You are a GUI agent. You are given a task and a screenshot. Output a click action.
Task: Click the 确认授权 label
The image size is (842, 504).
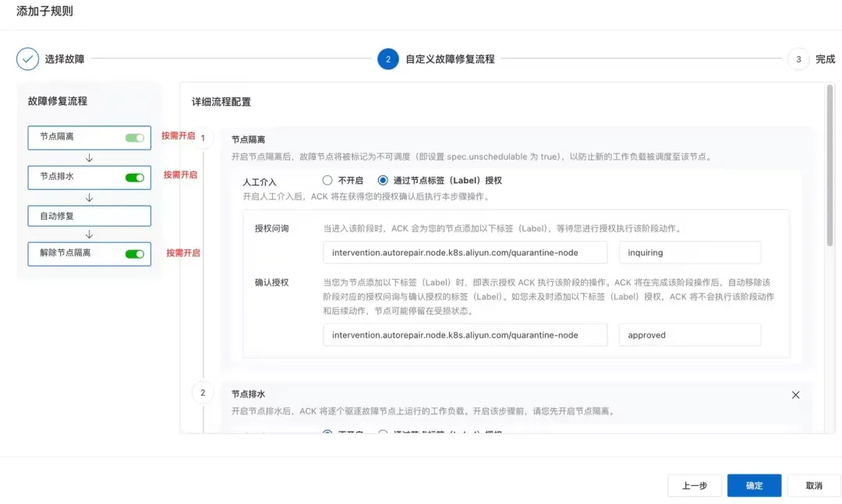[x=272, y=282]
